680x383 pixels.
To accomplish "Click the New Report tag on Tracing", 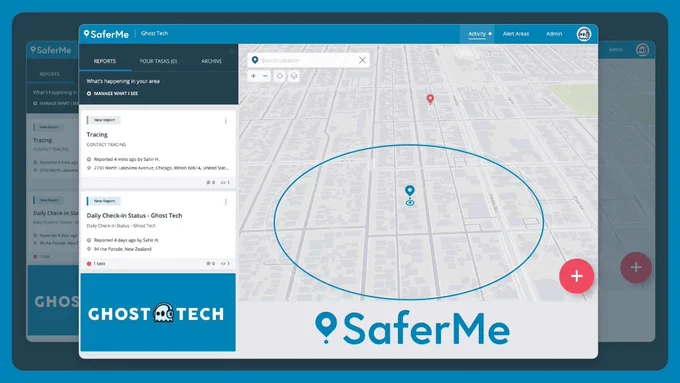I will coord(104,120).
